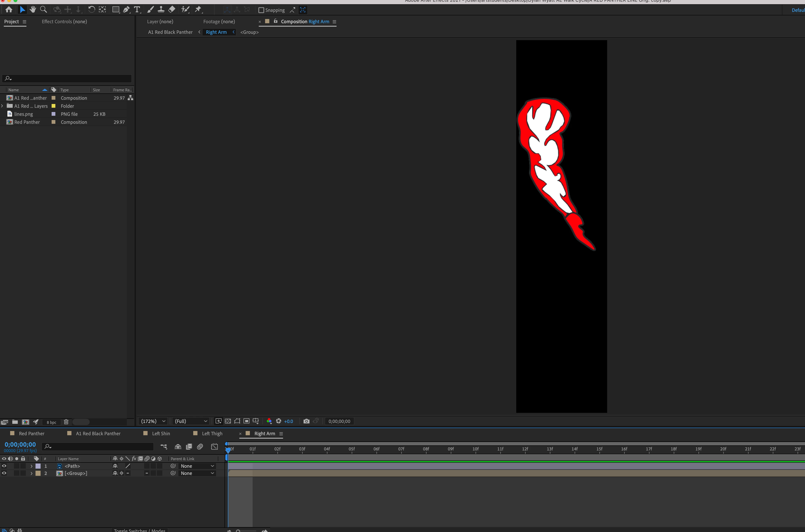Viewport: 805px width, 532px height.
Task: Switch to the Effect Controls tab
Action: click(x=64, y=21)
